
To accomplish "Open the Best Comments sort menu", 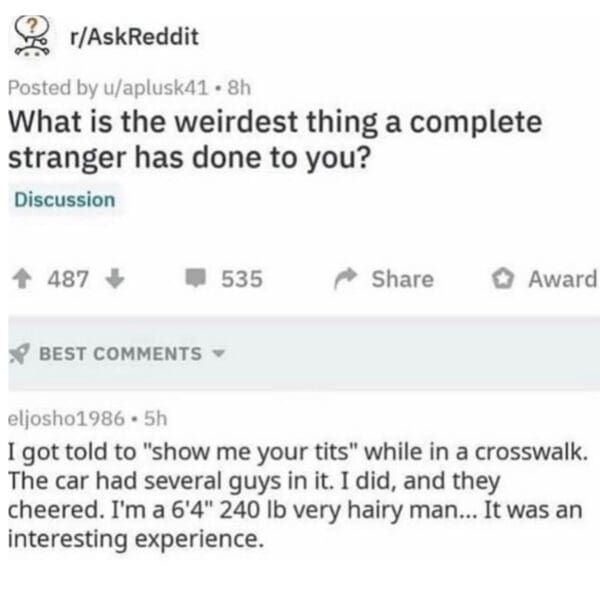I will pos(120,354).
